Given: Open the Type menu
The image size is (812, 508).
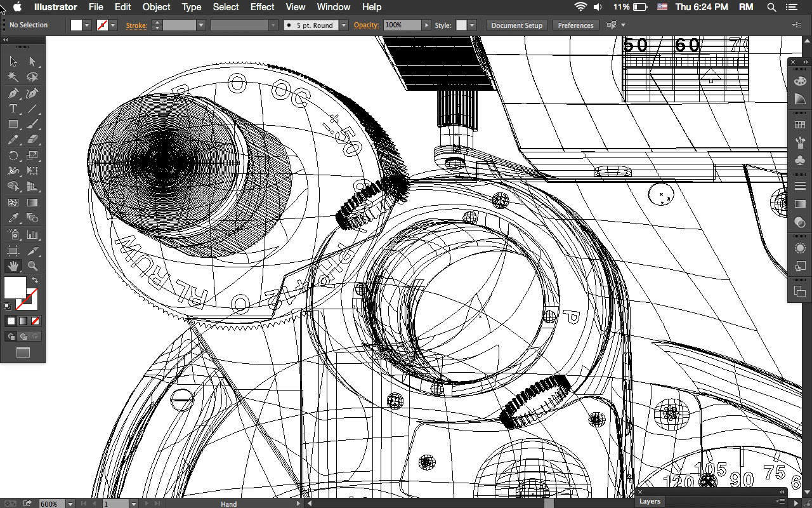Looking at the screenshot, I should pyautogui.click(x=192, y=7).
